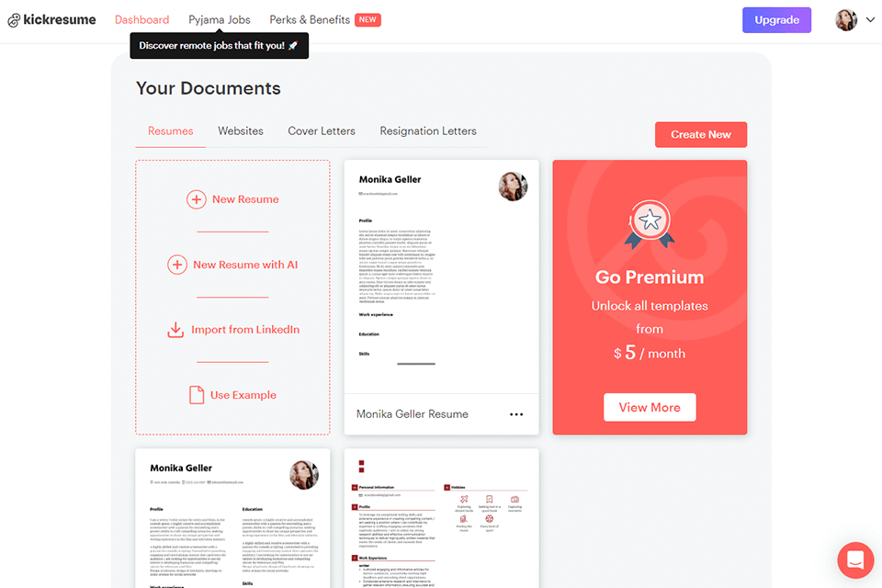The image size is (882, 588).
Task: Open the red-accent resume thumbnail with hobbies icons
Action: 442,518
